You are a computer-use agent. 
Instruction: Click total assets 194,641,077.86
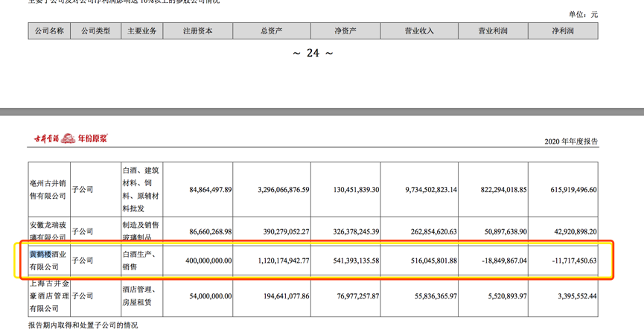(287, 296)
